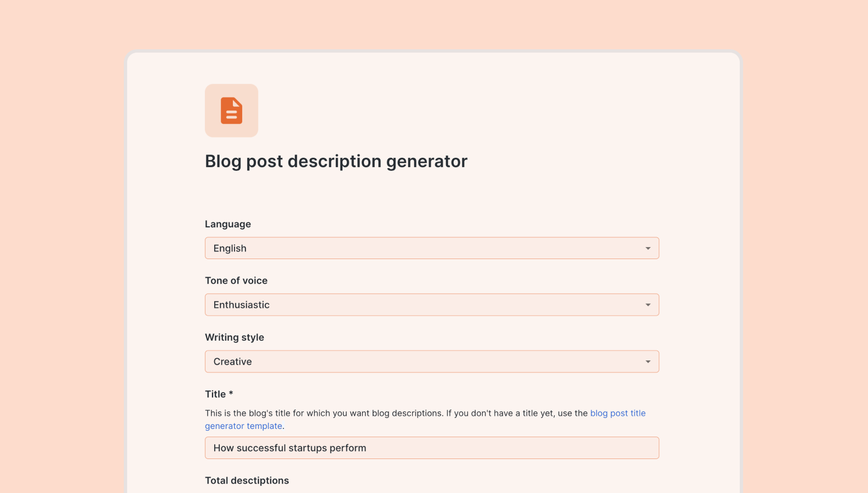
Task: Click the 'generator template' link text
Action: coord(243,426)
